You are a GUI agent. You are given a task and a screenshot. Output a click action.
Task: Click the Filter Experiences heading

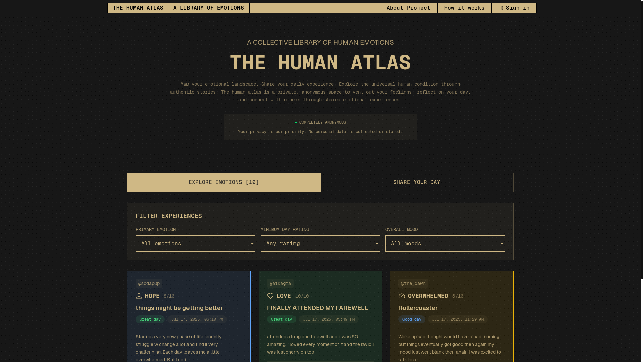169,216
